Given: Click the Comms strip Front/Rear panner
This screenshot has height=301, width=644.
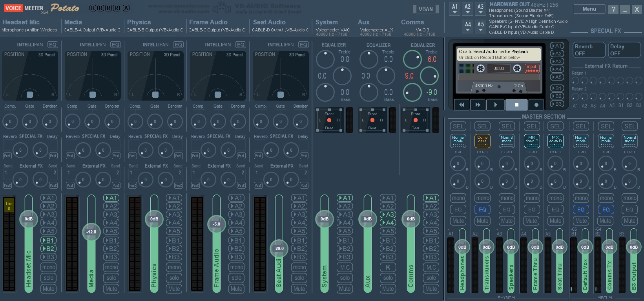Looking at the screenshot, I should click(x=415, y=120).
